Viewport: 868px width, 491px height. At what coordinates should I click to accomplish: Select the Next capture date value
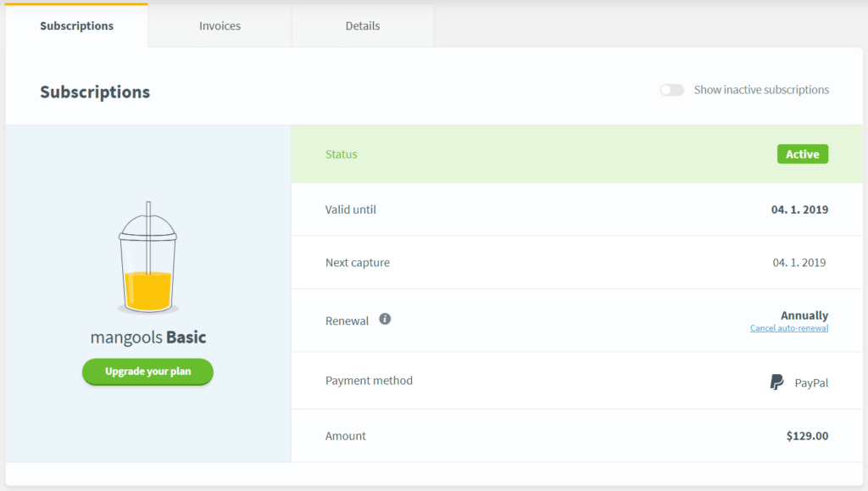(x=798, y=262)
